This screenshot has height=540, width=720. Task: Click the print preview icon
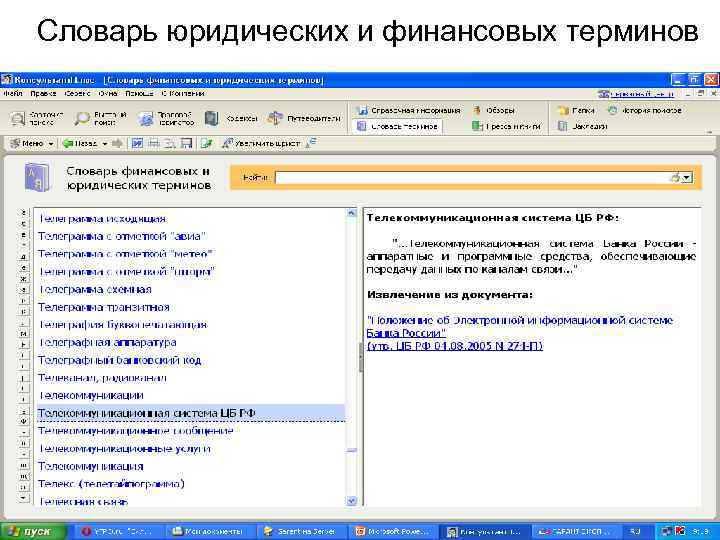click(x=170, y=144)
